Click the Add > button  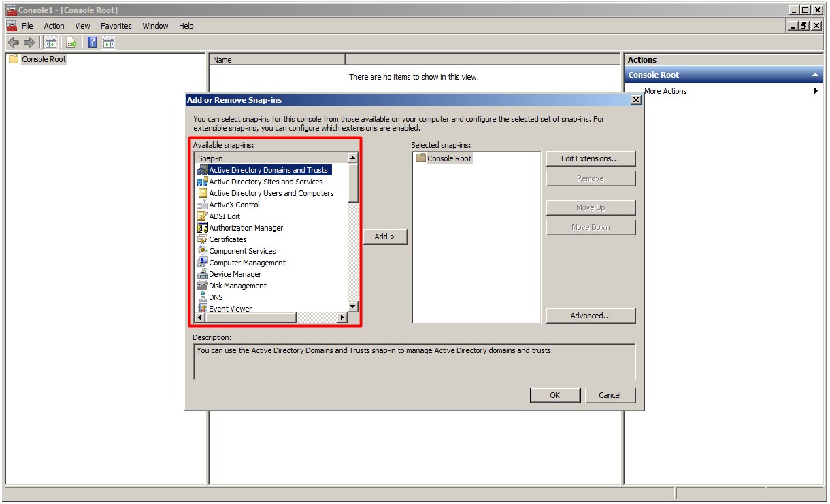coord(385,237)
